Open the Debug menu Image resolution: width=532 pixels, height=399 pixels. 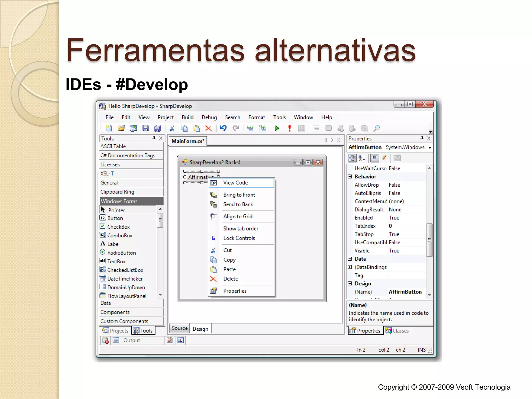click(209, 117)
